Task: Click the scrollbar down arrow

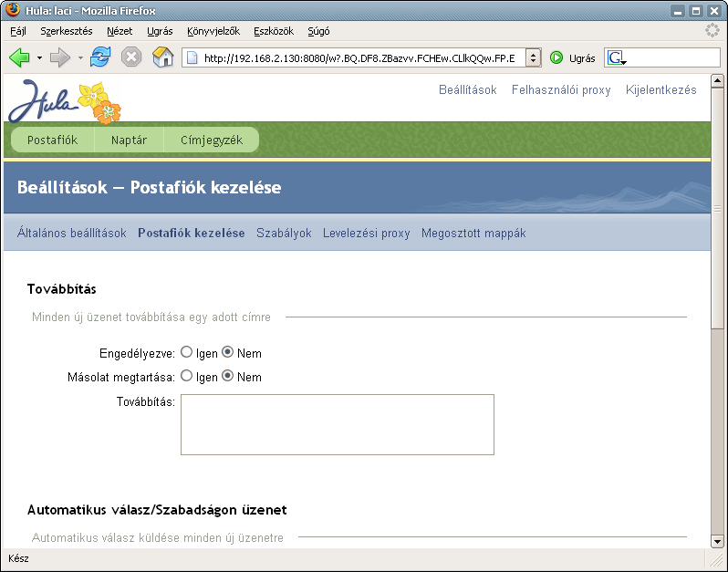Action: pos(717,541)
